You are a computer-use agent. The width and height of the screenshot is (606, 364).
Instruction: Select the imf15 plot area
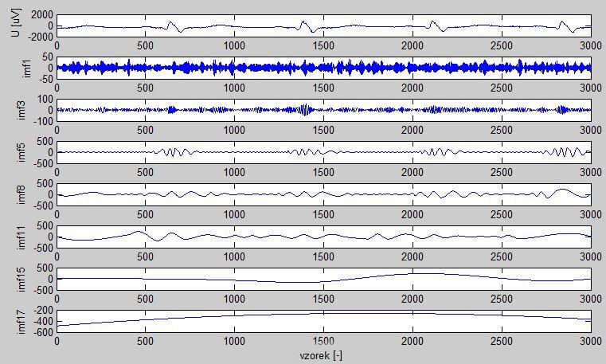coord(324,279)
